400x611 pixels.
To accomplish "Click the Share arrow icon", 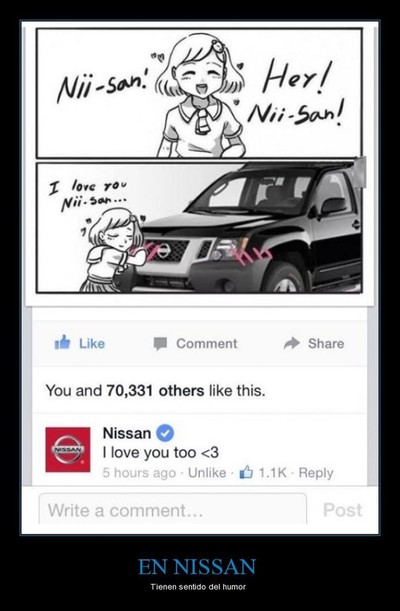I will (292, 343).
